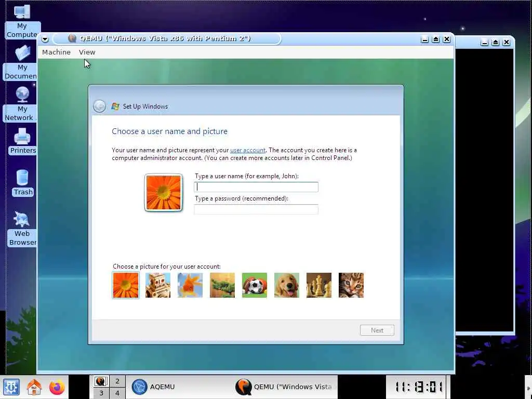Viewport: 532px width, 399px height.
Task: Click the large flower account picture preview
Action: coord(164,193)
